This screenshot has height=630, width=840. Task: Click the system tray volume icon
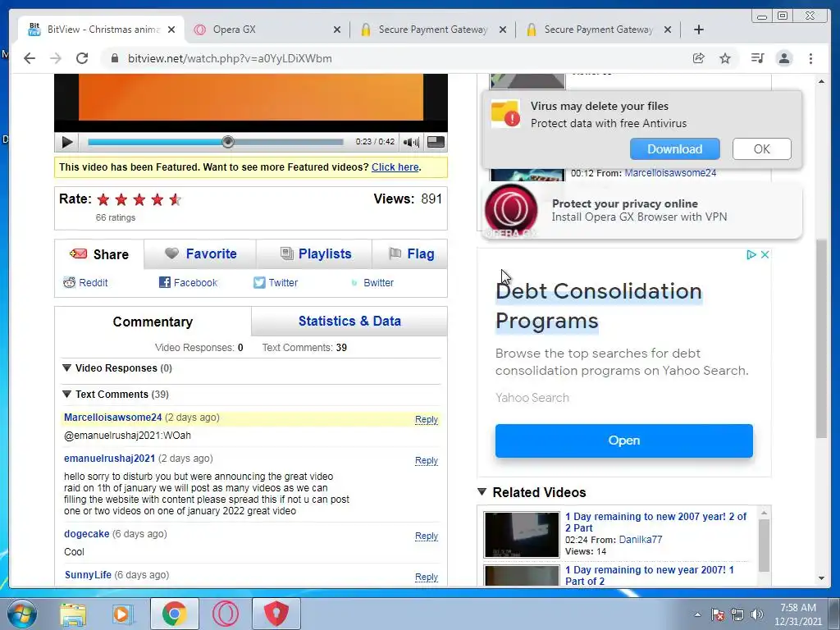tap(756, 614)
